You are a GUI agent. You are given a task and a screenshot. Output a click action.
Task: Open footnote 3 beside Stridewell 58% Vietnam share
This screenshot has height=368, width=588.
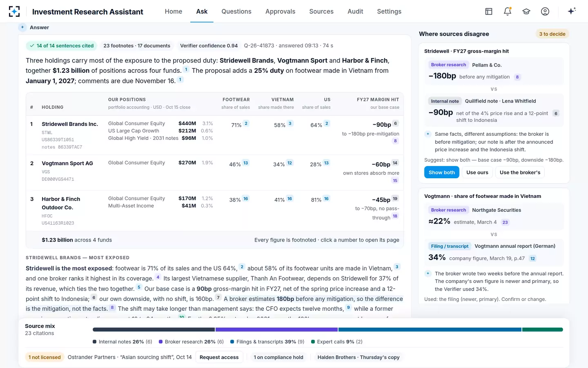(290, 123)
